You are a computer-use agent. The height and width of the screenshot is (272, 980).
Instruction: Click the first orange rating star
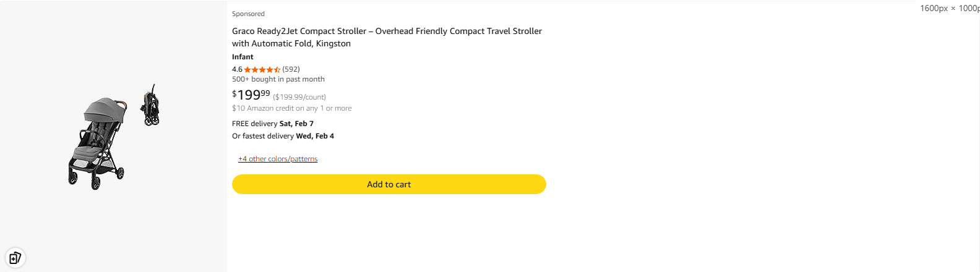(x=247, y=70)
